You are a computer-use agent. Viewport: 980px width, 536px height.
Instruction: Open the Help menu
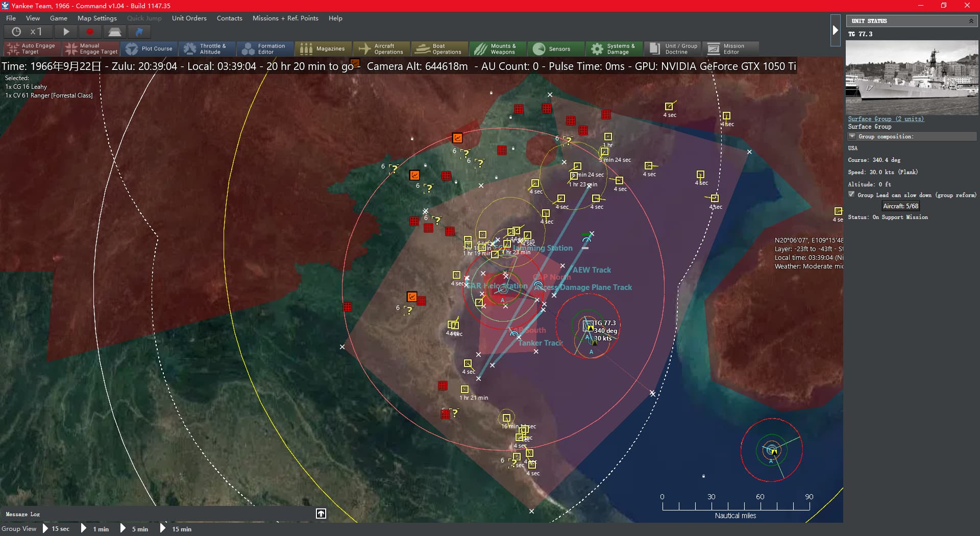point(335,18)
